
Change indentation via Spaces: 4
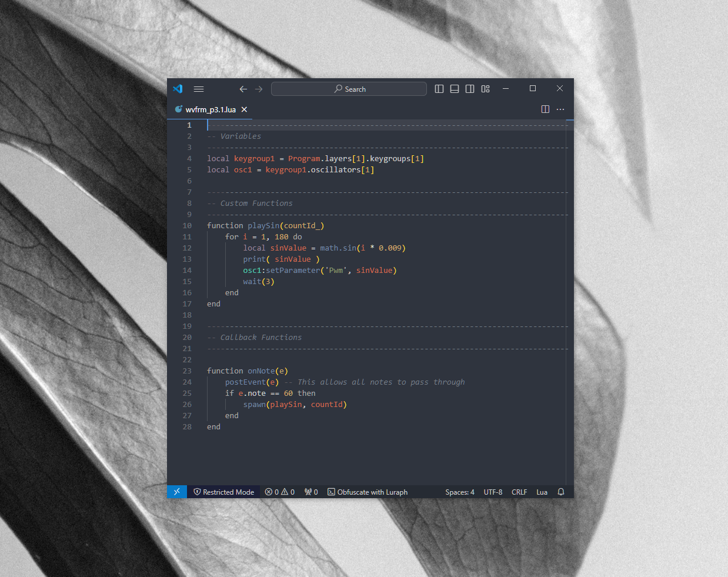pyautogui.click(x=459, y=492)
